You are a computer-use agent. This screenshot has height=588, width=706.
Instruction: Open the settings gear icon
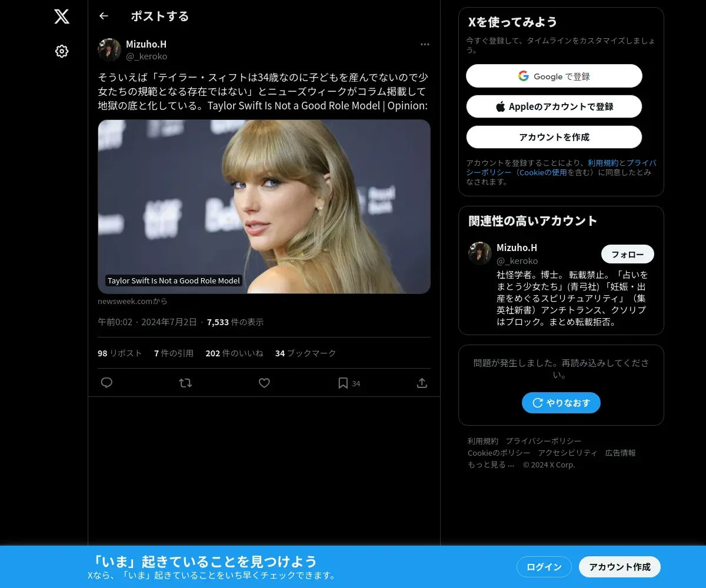pos(62,51)
